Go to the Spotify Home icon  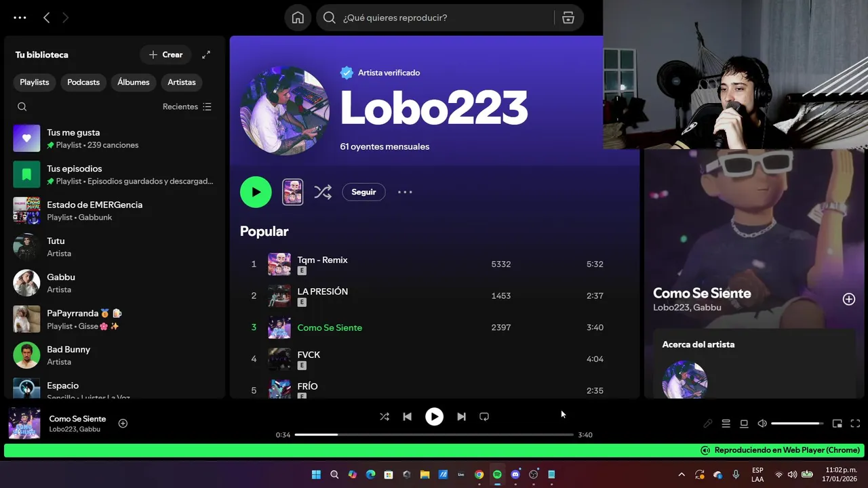298,18
